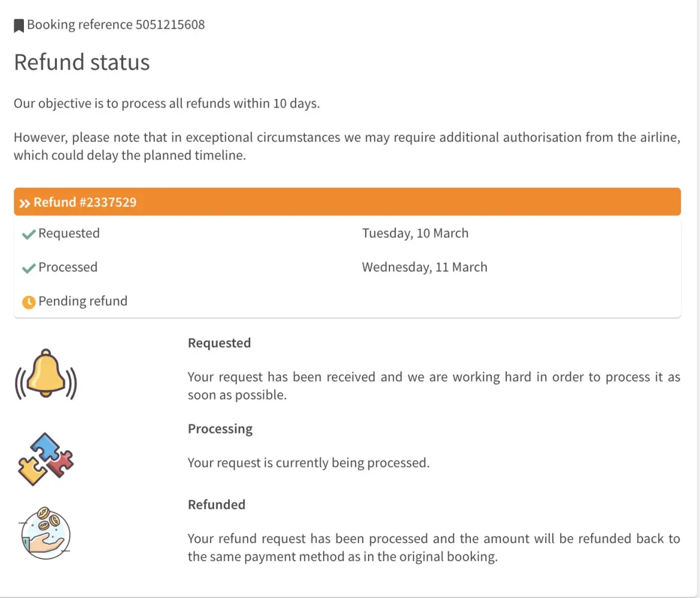Click the puzzle pieces Processing icon
The image size is (700, 598).
pyautogui.click(x=46, y=459)
